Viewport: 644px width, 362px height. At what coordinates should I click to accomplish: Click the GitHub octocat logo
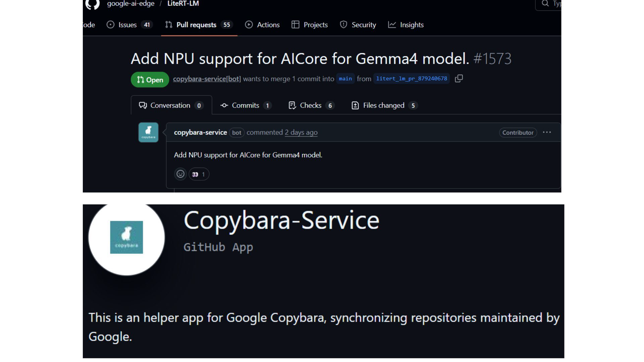(x=92, y=4)
